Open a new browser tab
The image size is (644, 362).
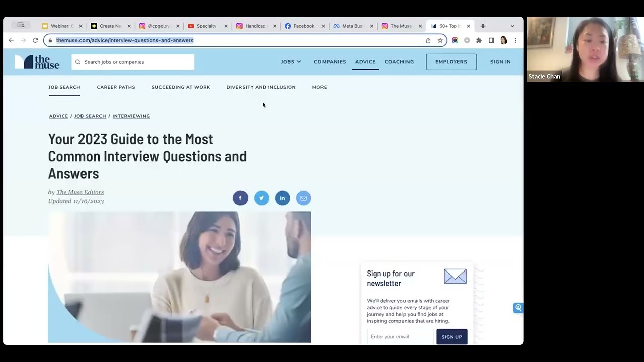point(483,26)
